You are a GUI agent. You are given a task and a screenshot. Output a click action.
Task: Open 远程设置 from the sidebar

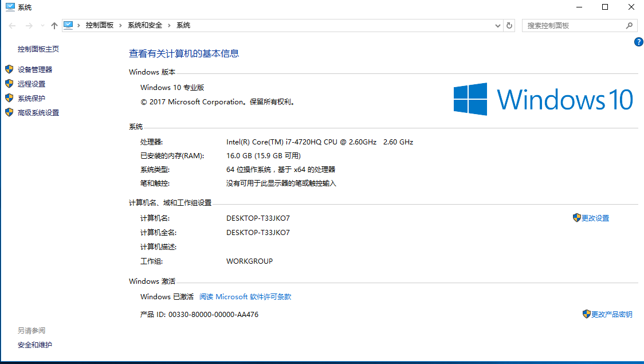pos(31,84)
